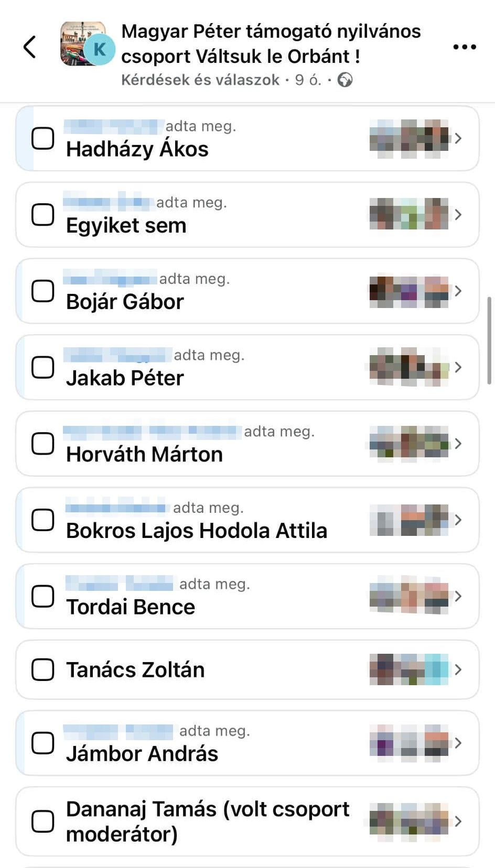This screenshot has width=495, height=868.
Task: Select the Bojár Gábor checkbox
Action: click(x=43, y=291)
